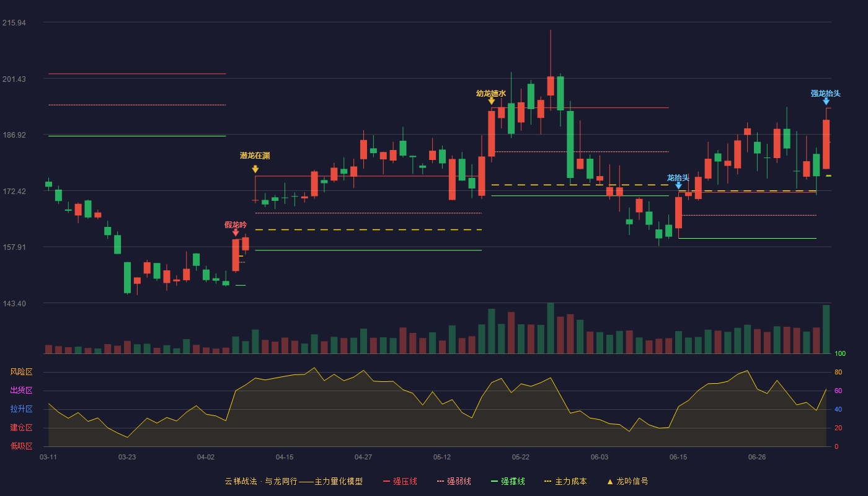Click the 143.40 price axis label
This screenshot has width=868, height=496.
(14, 303)
